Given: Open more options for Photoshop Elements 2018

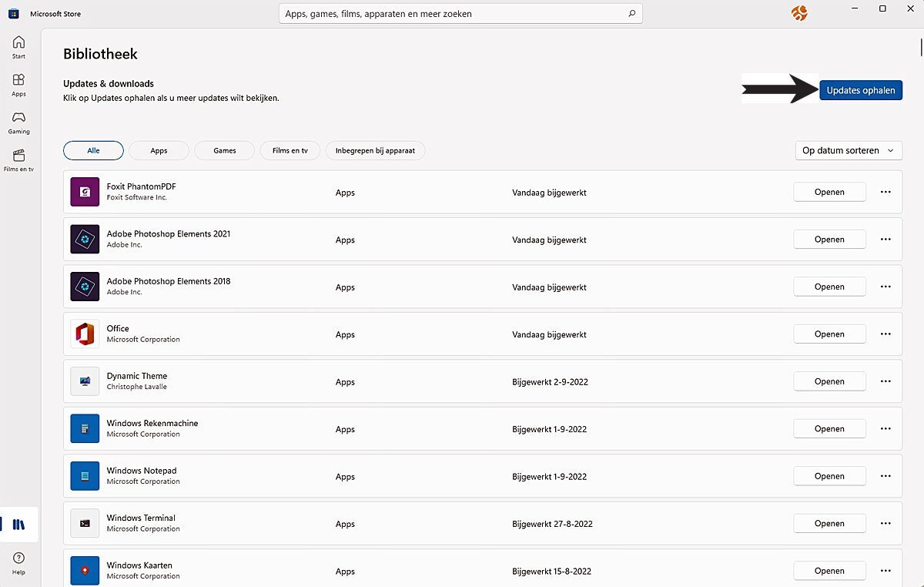Looking at the screenshot, I should 885,287.
